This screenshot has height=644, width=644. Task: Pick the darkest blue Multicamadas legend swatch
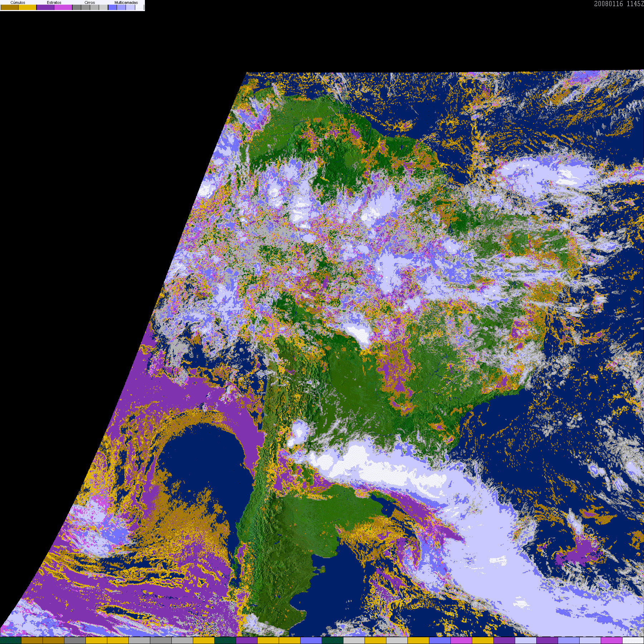(x=112, y=7)
